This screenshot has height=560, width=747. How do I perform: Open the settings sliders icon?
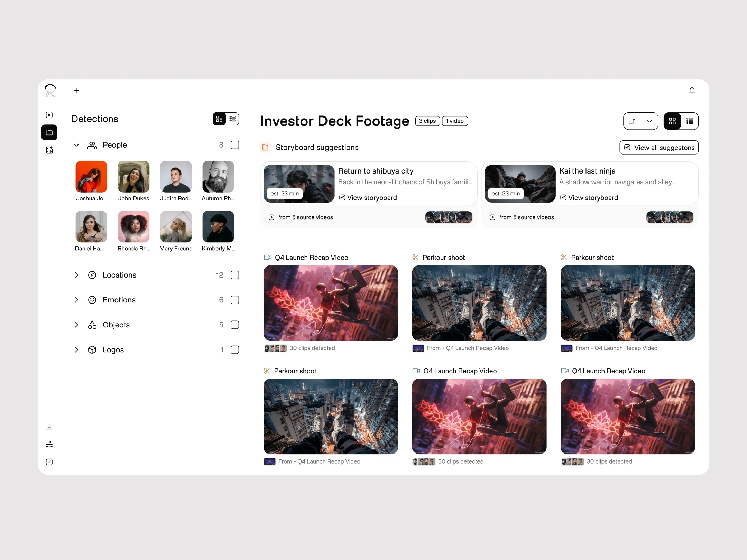pos(49,445)
